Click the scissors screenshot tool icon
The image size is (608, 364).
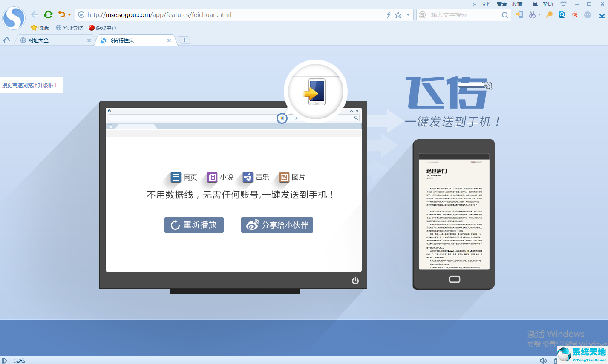pos(532,15)
